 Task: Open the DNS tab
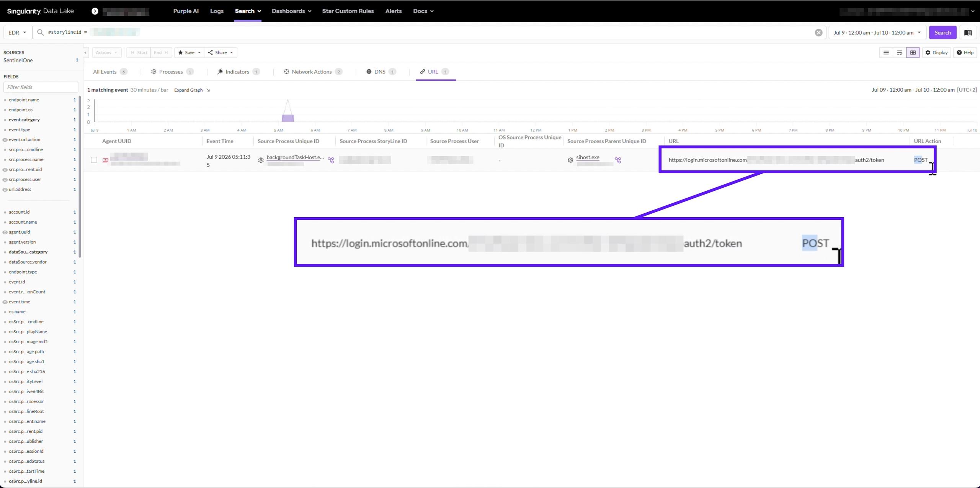pos(381,72)
